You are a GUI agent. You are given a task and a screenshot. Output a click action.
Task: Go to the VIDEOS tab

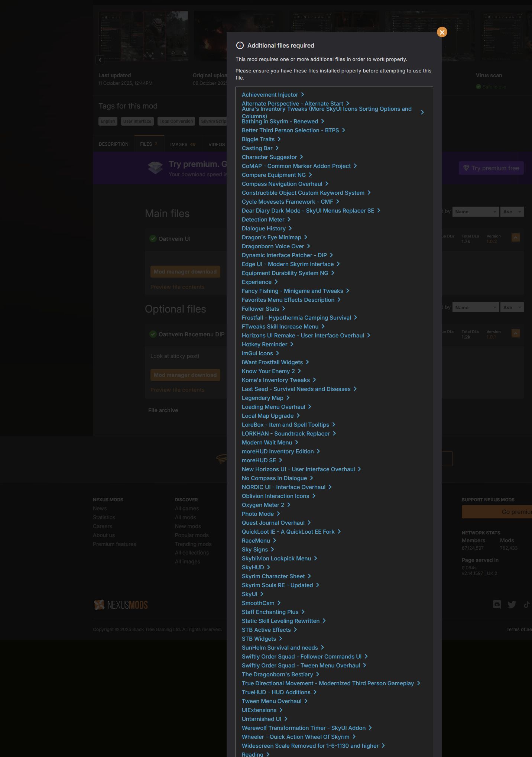pyautogui.click(x=217, y=144)
